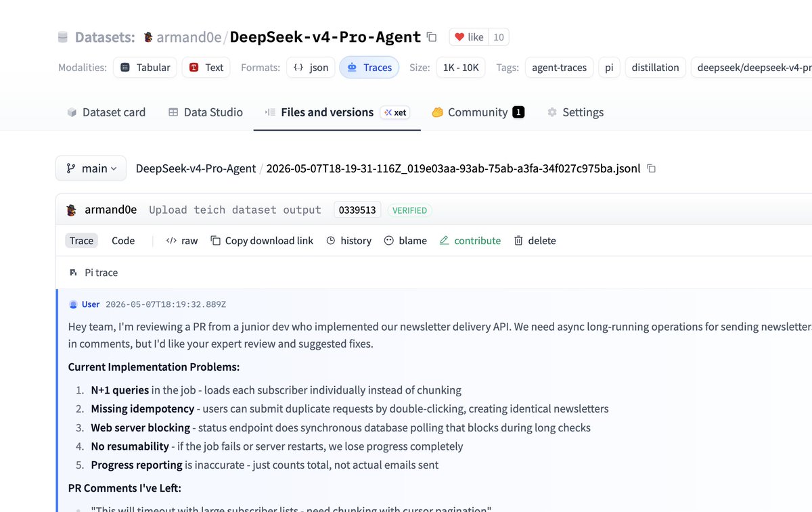The width and height of the screenshot is (812, 512).
Task: Open Upload teich dataset output commit message
Action: click(235, 210)
